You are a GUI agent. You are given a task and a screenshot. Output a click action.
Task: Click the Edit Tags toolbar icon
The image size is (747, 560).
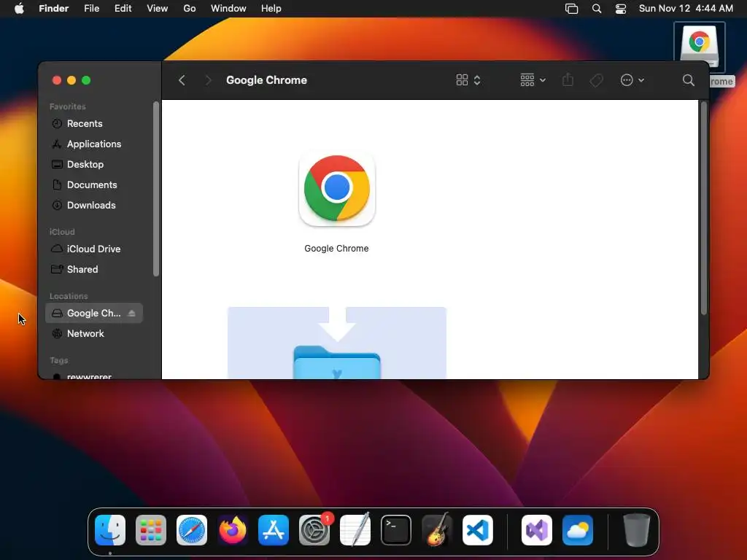(596, 80)
